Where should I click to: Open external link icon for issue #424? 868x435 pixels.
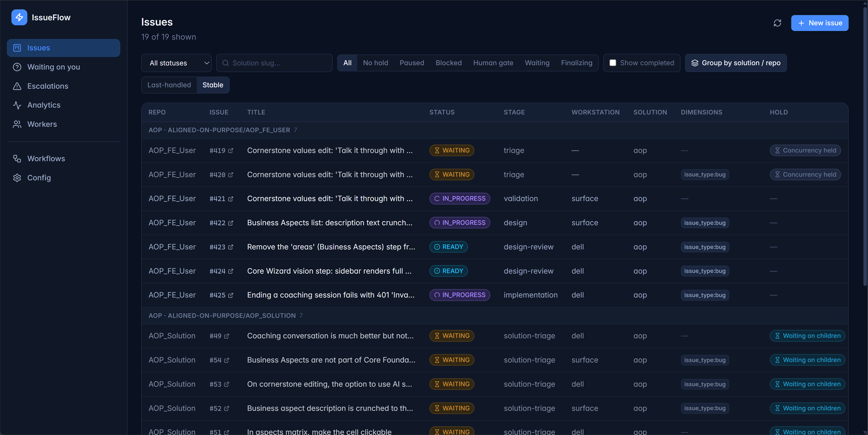click(x=231, y=271)
